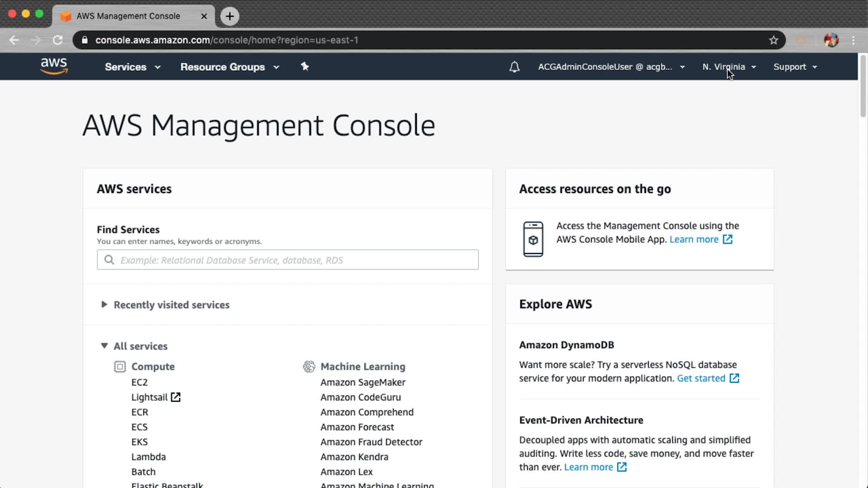Viewport: 868px width, 488px height.
Task: Open the EC2 service link
Action: [139, 382]
